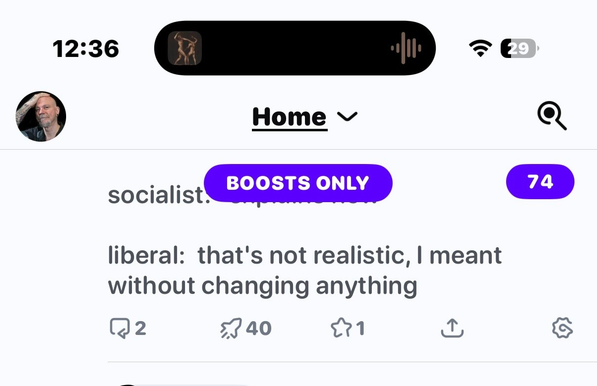
Task: Tap the 12:36 clock in status bar
Action: point(86,49)
